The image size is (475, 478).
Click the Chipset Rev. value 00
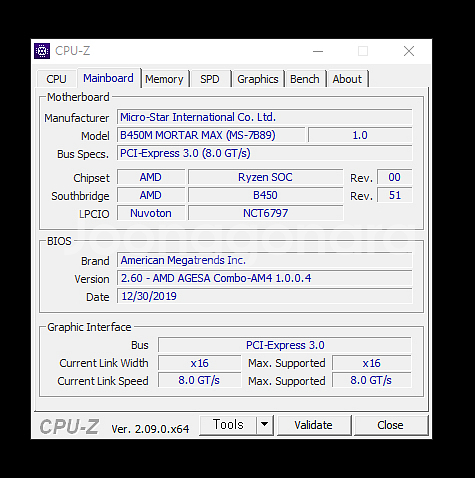coord(395,177)
